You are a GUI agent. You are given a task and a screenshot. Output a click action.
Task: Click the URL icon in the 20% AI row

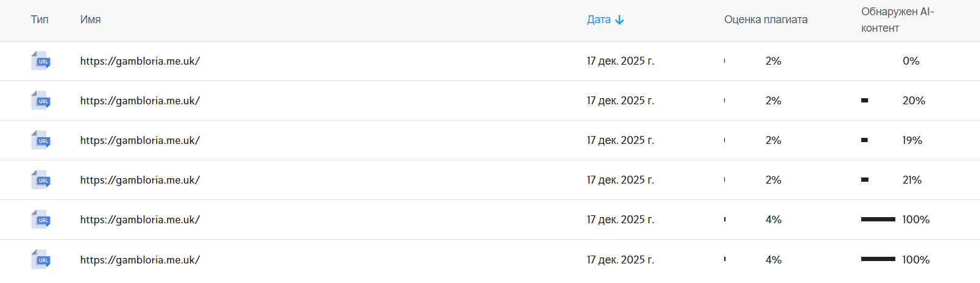point(41,101)
